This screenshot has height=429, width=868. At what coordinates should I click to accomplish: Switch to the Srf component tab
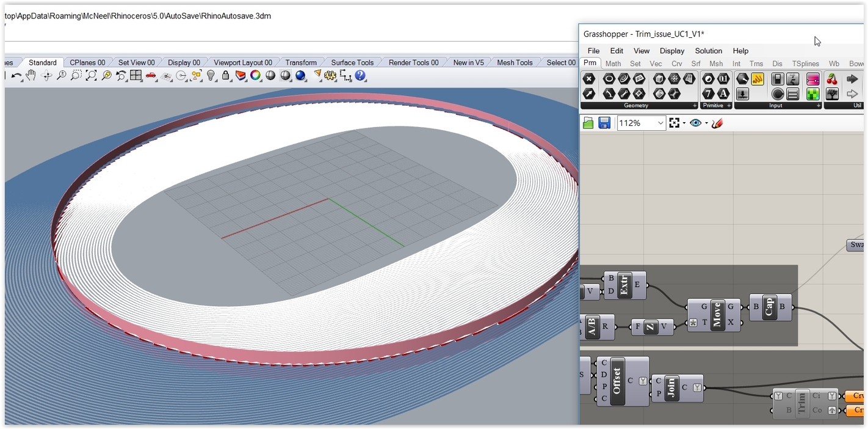(696, 64)
